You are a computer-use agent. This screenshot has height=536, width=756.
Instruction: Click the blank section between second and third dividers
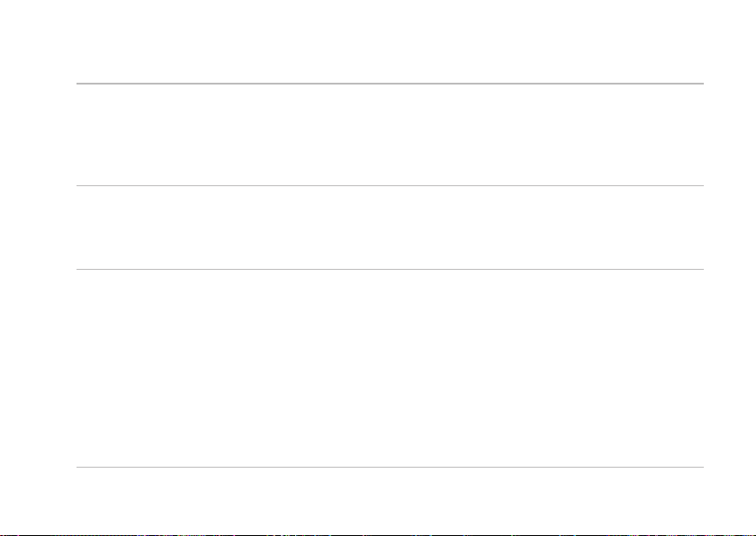coord(390,228)
